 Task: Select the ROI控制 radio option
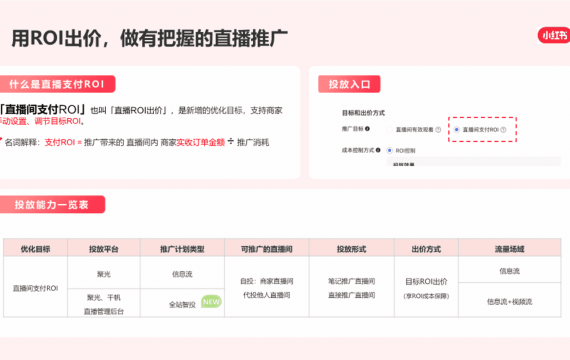pos(390,150)
